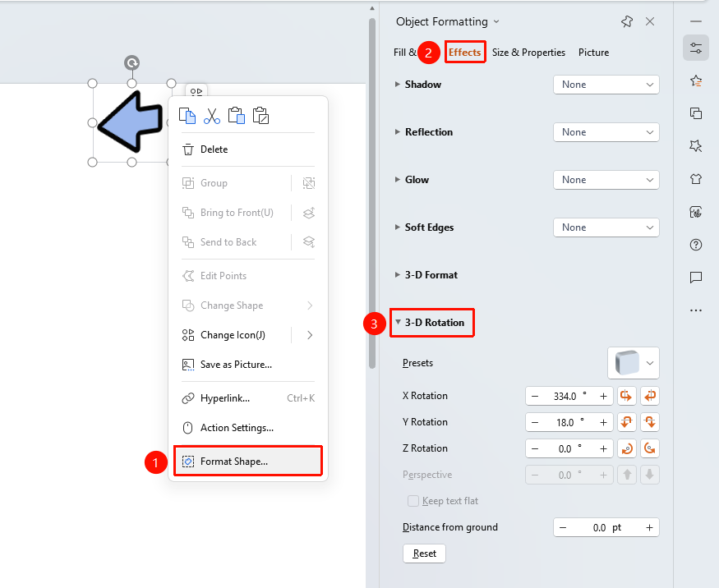Click the slide area vertical scrollbar
The height and width of the screenshot is (588, 719).
tap(372, 192)
